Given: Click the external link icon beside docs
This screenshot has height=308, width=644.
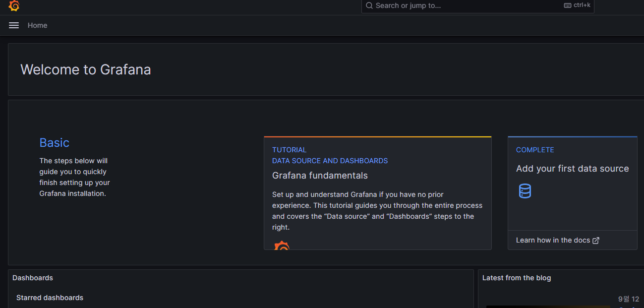Looking at the screenshot, I should pyautogui.click(x=596, y=241).
